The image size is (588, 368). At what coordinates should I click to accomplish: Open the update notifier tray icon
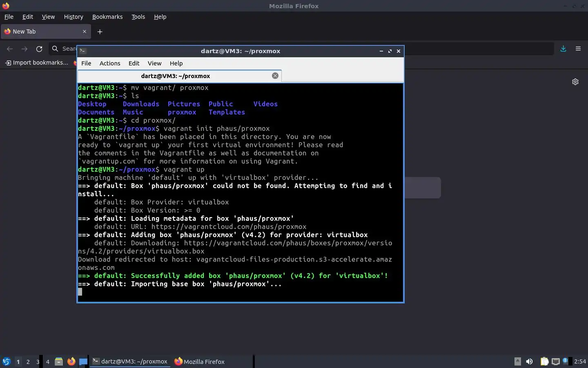(566, 361)
